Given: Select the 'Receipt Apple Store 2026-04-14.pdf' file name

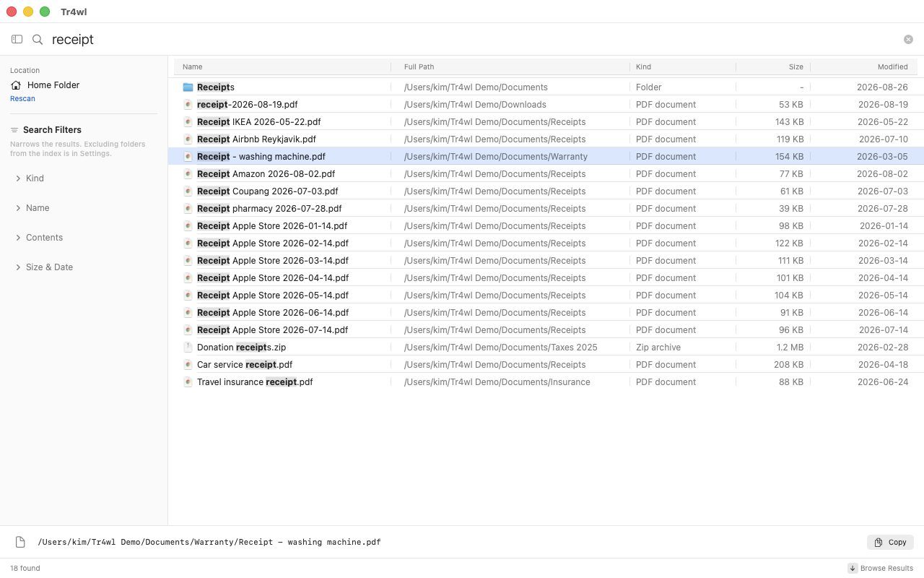Looking at the screenshot, I should point(273,278).
